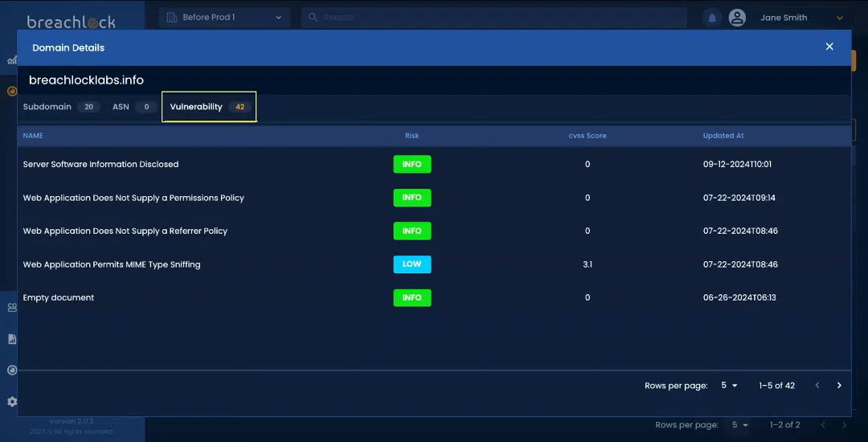The height and width of the screenshot is (442, 868).
Task: Open Web Application Does Not Supply a Permissions Policy
Action: coord(434,198)
